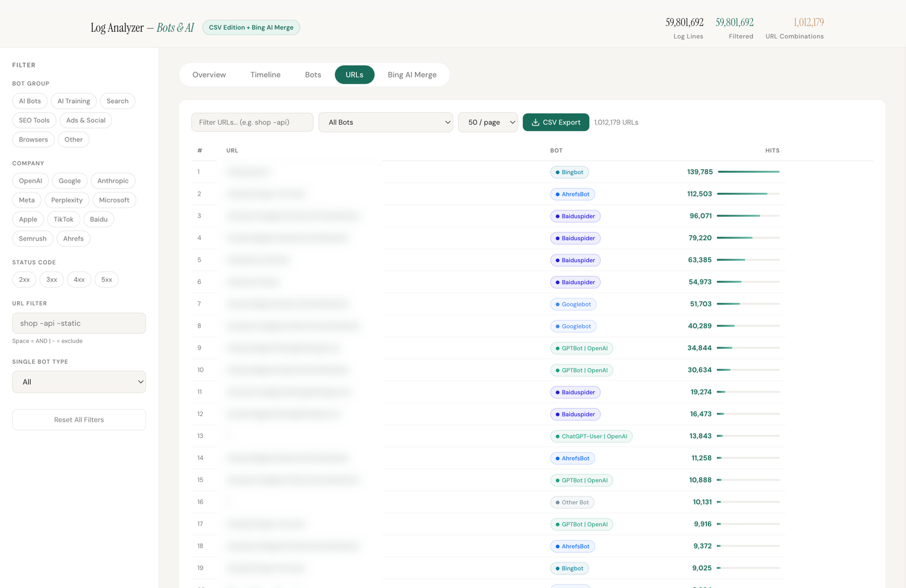The width and height of the screenshot is (906, 588).
Task: Open the Single Bot Type dropdown
Action: coord(79,381)
